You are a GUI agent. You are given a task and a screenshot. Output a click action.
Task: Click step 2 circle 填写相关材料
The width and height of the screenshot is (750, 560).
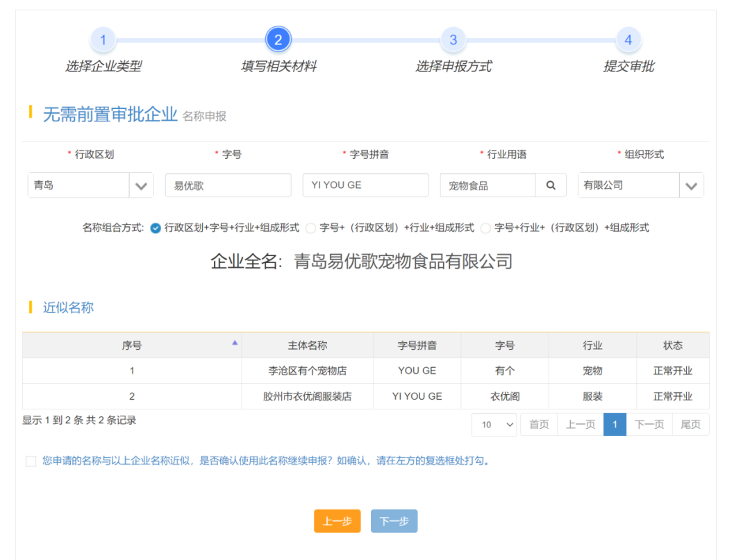coord(278,40)
